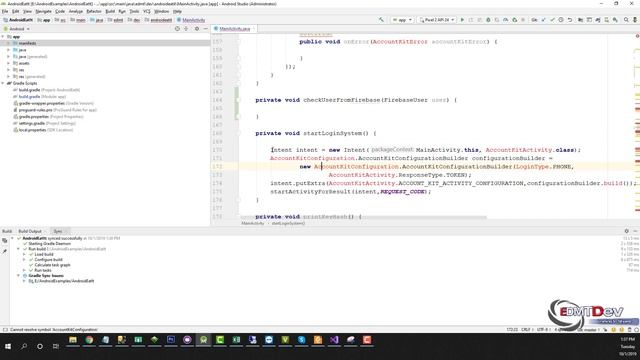Click the VCS history clock icon

click(561, 20)
